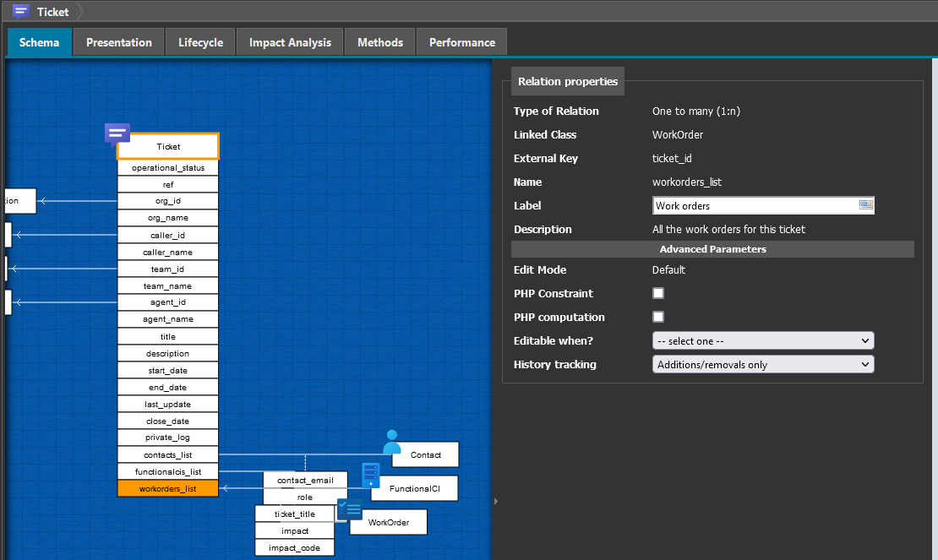Go to the Impact Analysis tab
The image size is (938, 560).
click(290, 42)
